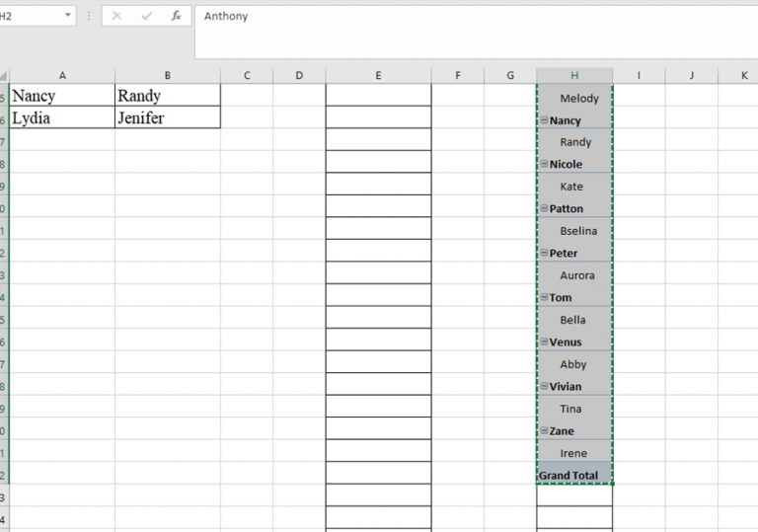Viewport: 758px width, 532px height.
Task: Click cell containing Nancy in column A
Action: click(62, 96)
